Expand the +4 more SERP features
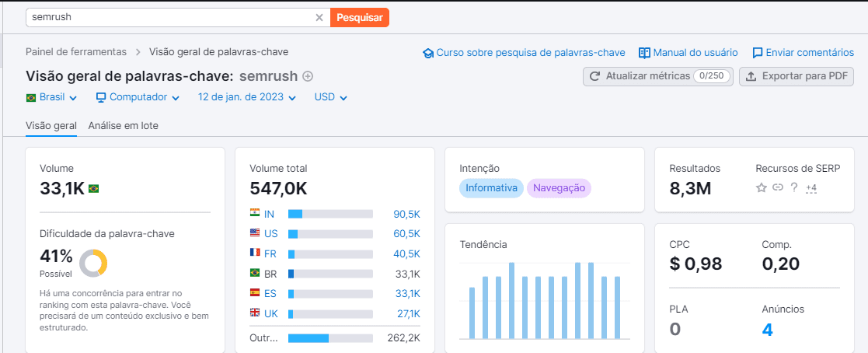This screenshot has height=353, width=868. pos(811,188)
